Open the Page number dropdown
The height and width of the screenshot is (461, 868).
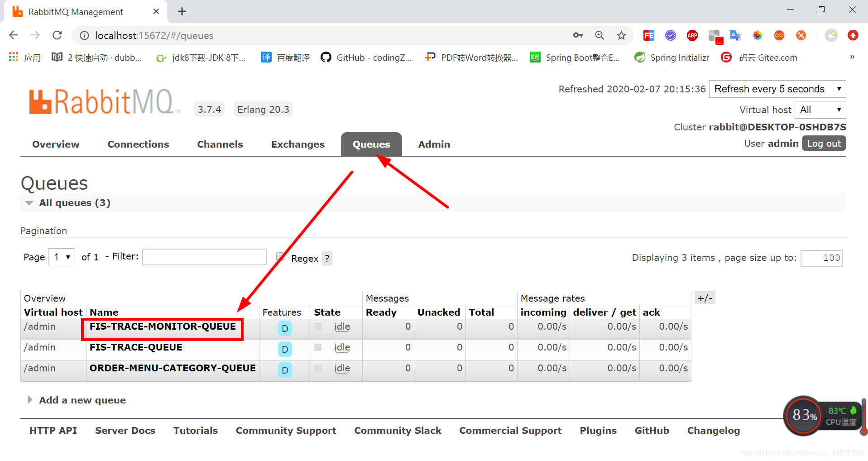[x=62, y=257]
